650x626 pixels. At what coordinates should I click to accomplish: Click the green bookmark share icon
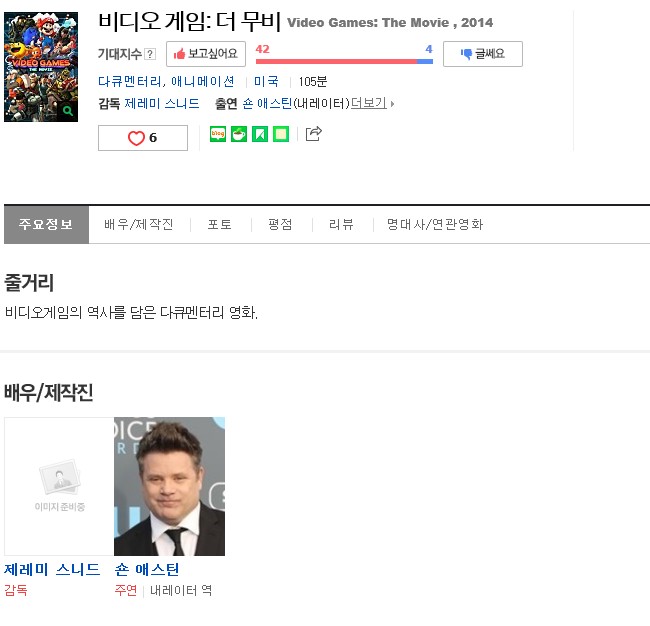260,134
